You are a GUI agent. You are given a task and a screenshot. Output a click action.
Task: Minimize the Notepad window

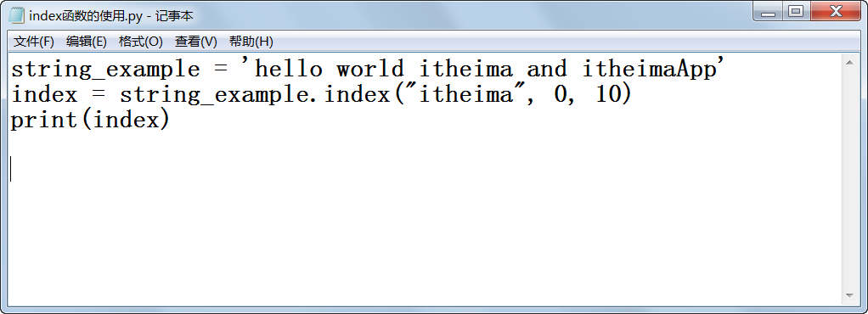pos(768,12)
